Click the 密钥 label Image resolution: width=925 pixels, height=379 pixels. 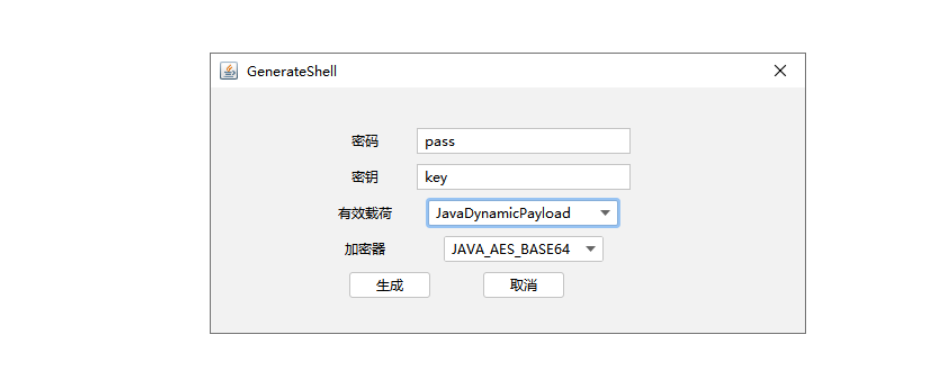365,177
